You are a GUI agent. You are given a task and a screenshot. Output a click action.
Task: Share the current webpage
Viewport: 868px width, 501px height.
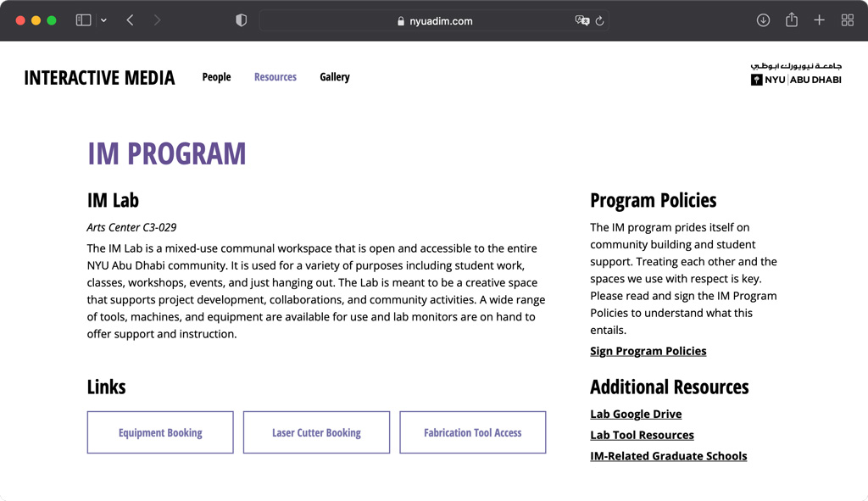(791, 19)
